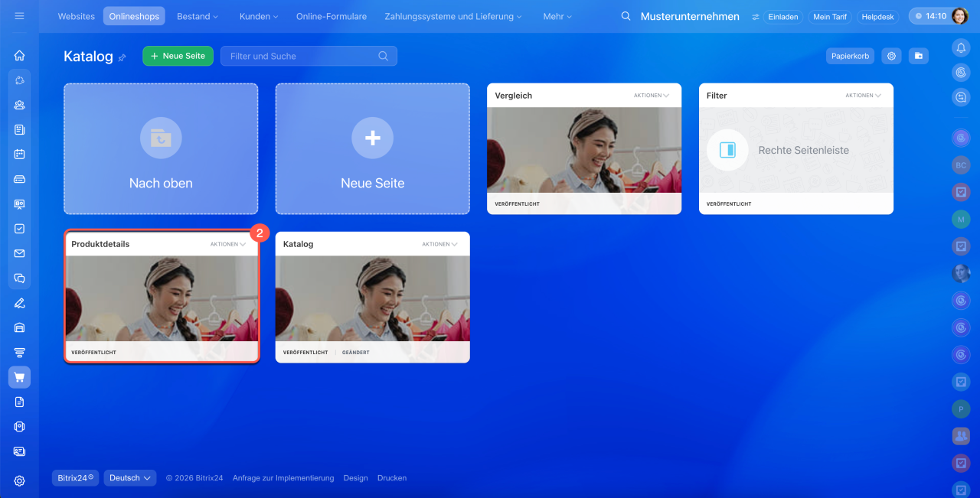Open the funnel CRM icon in left sidebar
Screen dimensions: 980x498
[x=19, y=353]
